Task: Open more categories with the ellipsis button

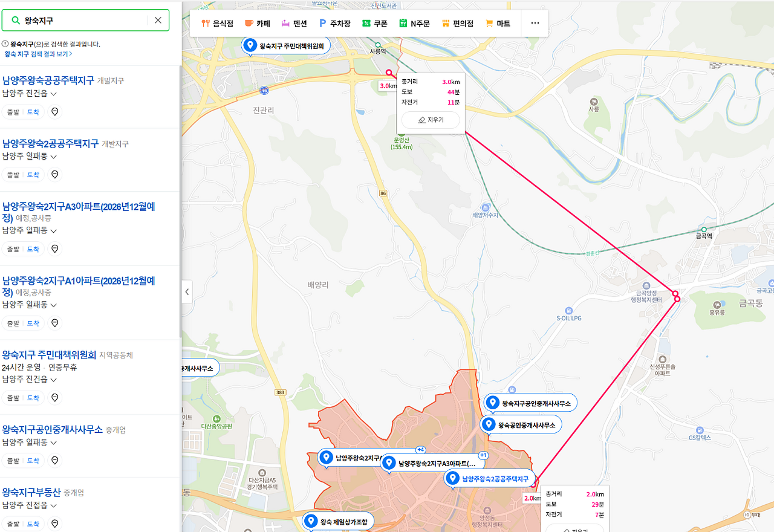Action: coord(535,24)
